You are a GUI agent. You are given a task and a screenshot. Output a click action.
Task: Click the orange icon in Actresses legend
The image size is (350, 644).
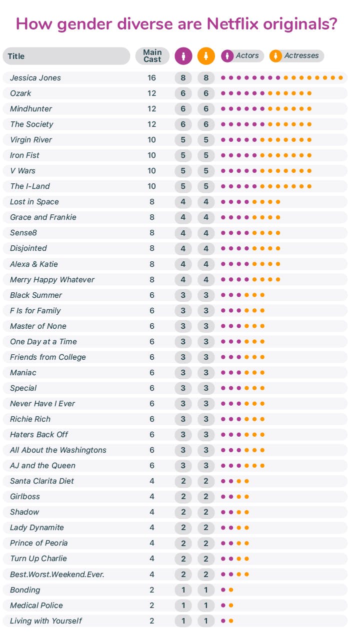tap(275, 56)
